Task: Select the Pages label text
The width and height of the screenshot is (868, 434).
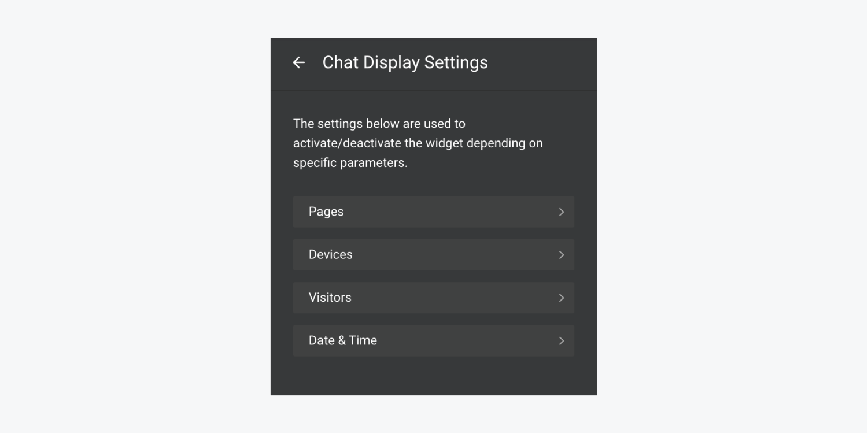Action: pos(326,212)
